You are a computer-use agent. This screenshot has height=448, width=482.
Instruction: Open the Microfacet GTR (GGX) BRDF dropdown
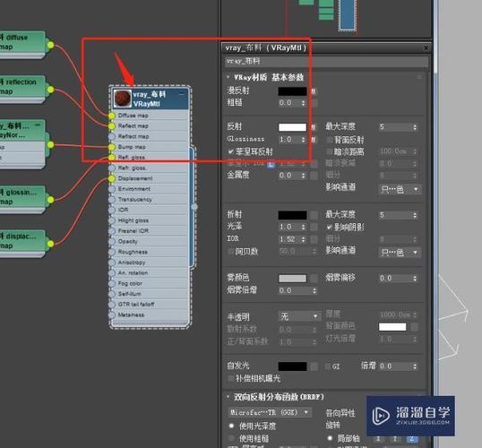click(x=270, y=412)
